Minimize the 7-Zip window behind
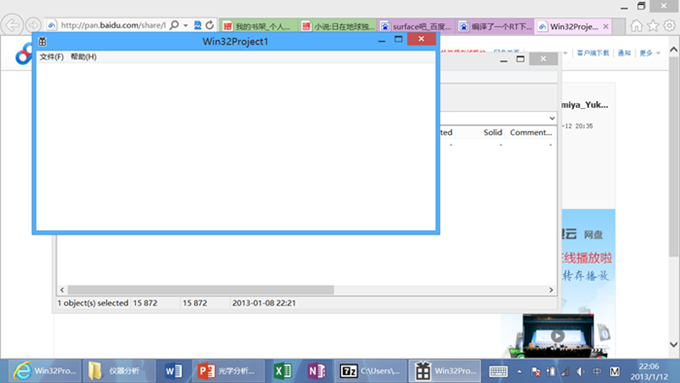This screenshot has width=680, height=383. [x=503, y=60]
